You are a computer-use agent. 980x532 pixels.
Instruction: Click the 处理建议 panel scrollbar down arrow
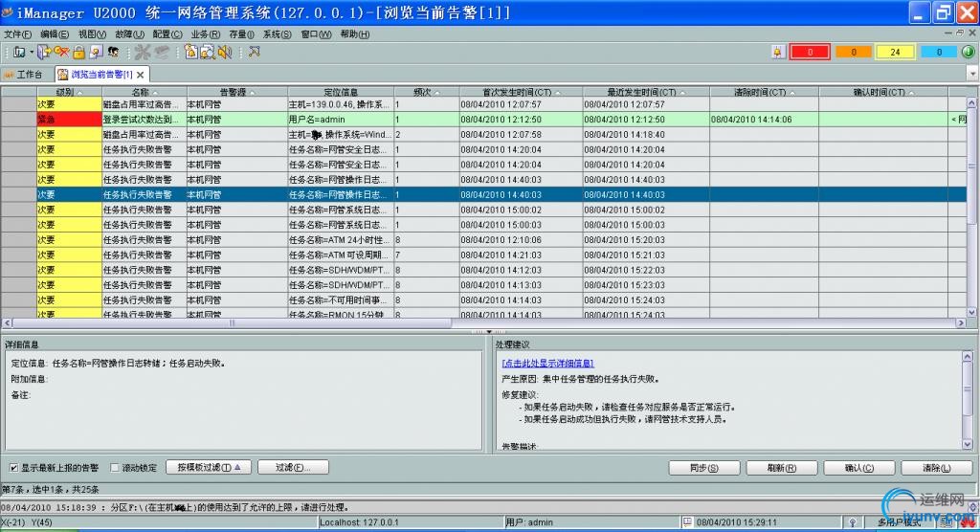[x=968, y=445]
